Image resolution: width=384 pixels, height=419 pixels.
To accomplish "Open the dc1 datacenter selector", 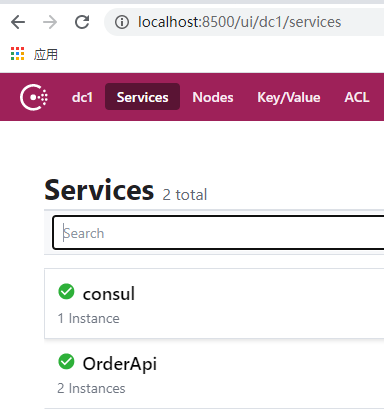I will pos(82,97).
